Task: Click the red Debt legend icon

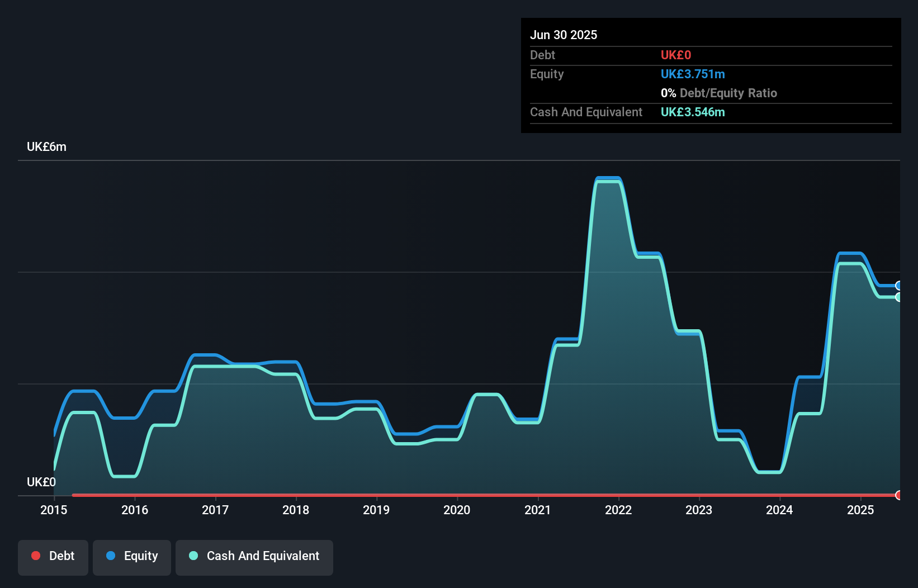Action: tap(35, 556)
